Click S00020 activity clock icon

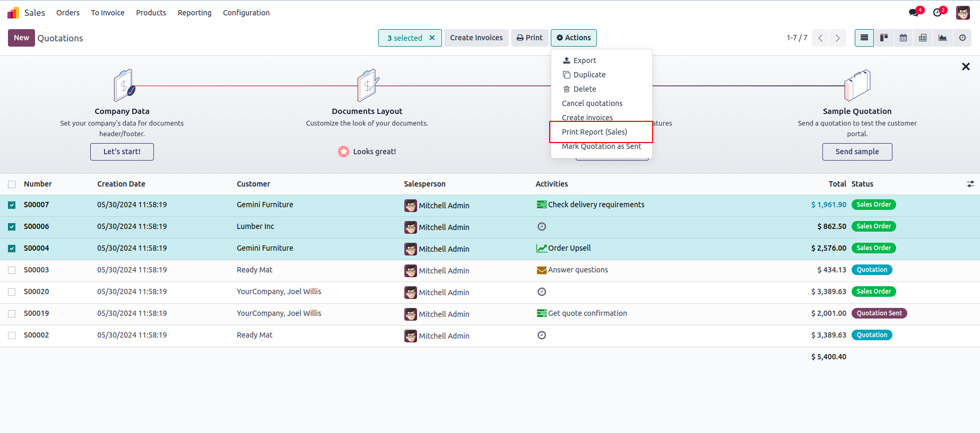tap(542, 291)
